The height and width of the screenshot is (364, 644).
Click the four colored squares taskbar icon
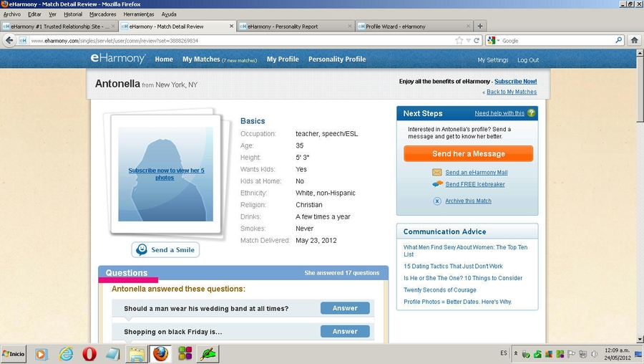point(185,353)
